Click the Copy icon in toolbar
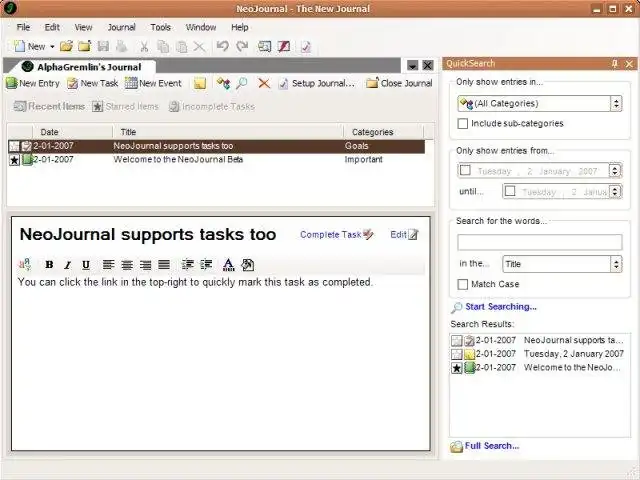The image size is (640, 480). (163, 47)
